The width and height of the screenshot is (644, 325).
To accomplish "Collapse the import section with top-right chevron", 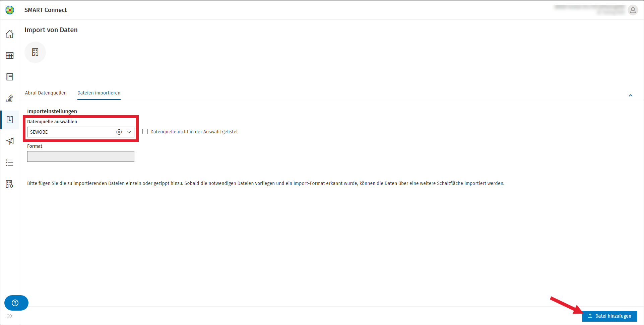I will [x=631, y=95].
